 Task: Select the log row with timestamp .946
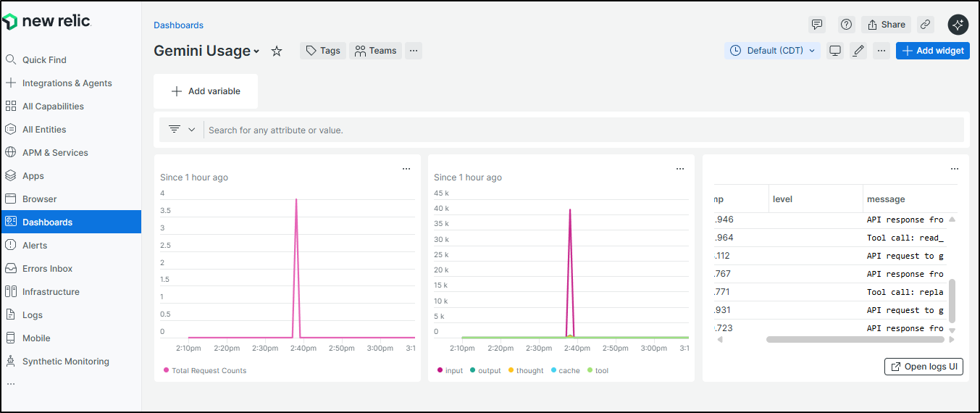click(x=829, y=220)
